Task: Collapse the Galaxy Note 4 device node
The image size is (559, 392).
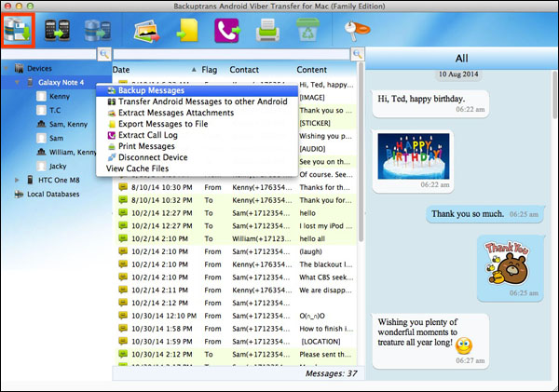Action: [x=17, y=82]
